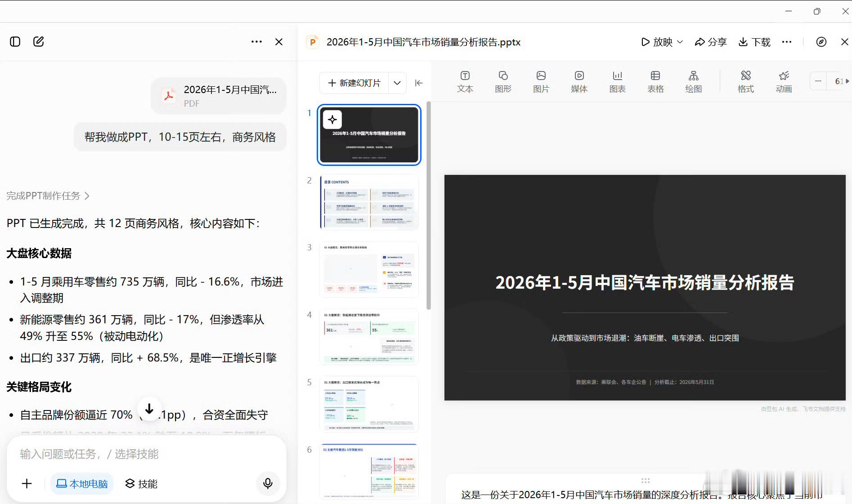Click the orange PPT file type icon

(x=313, y=42)
